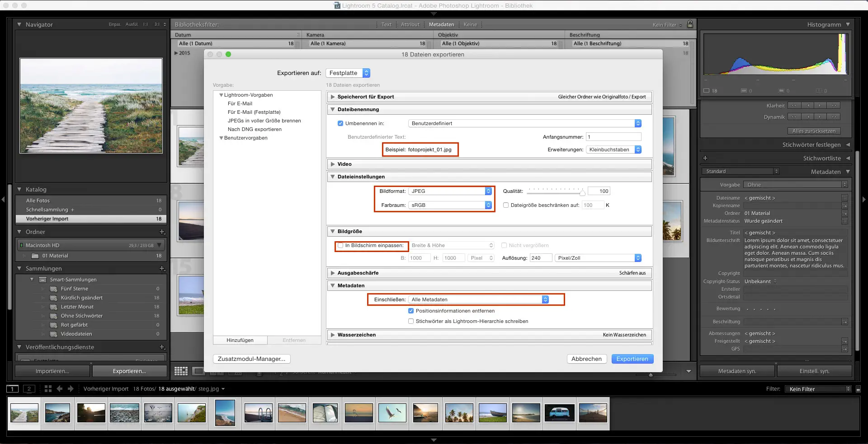This screenshot has height=444, width=868.
Task: Click the filter lock icon in the Bibliotheksfilter bar
Action: (x=690, y=24)
